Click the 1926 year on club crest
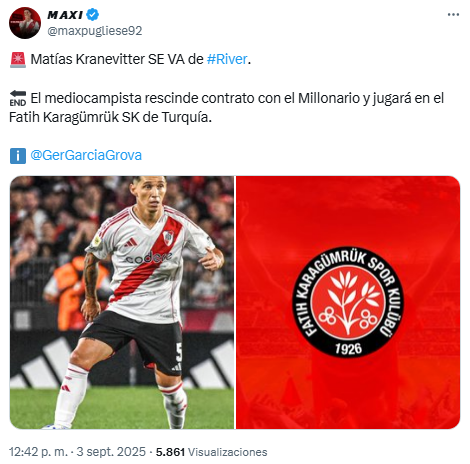 (x=348, y=349)
